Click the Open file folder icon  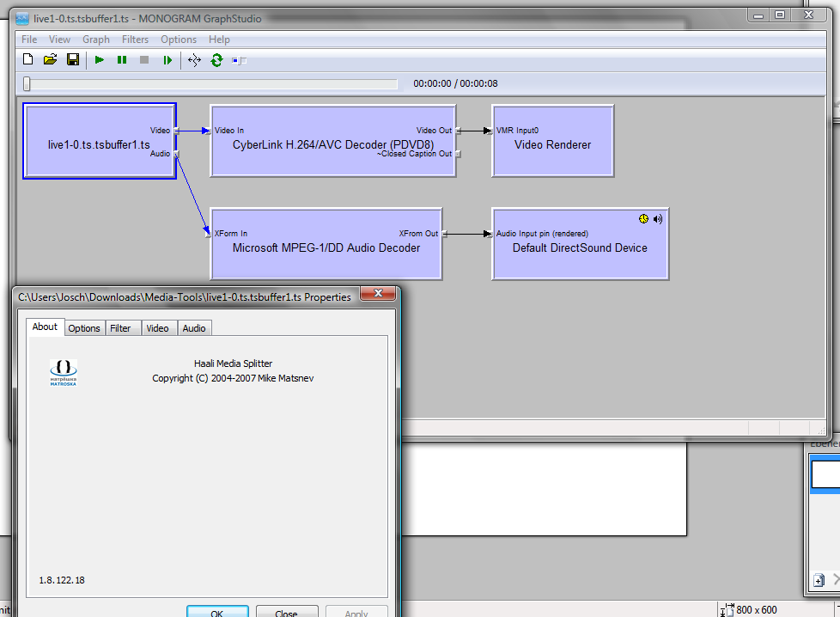[x=51, y=59]
